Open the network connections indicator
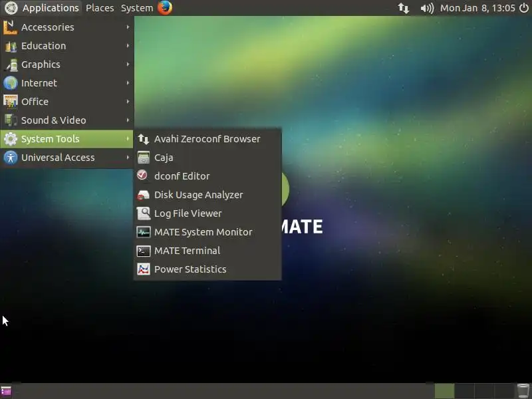 (x=404, y=8)
